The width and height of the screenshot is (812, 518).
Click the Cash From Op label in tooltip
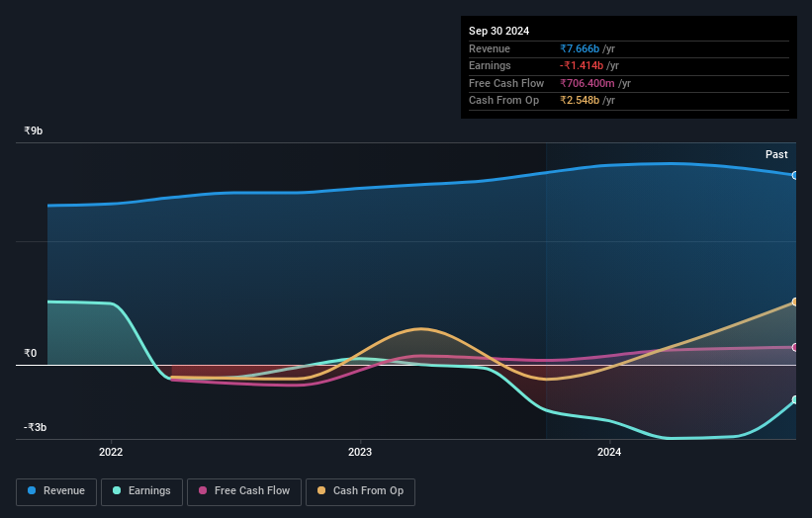[x=503, y=101]
